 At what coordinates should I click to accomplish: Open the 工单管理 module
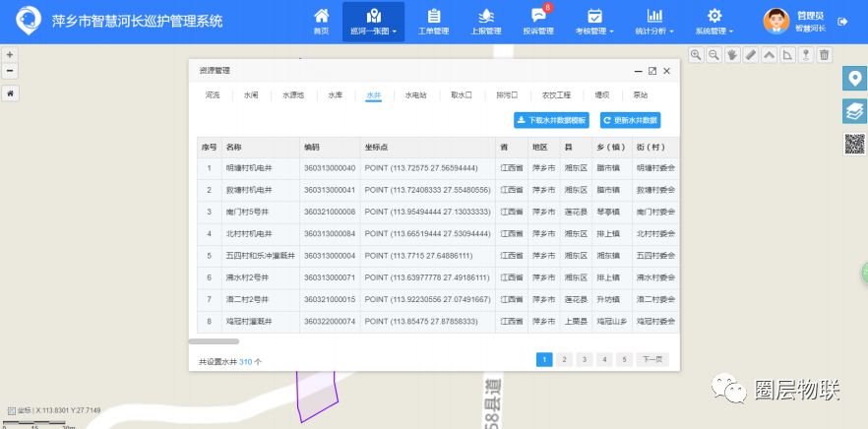(x=433, y=23)
